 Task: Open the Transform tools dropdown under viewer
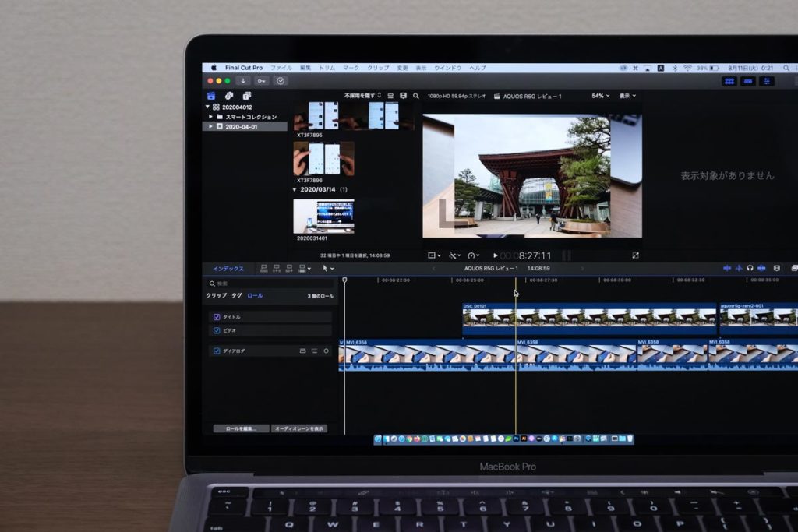point(434,255)
